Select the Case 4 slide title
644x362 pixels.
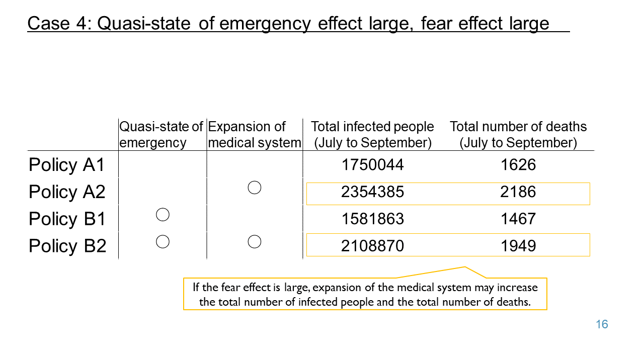click(x=288, y=23)
